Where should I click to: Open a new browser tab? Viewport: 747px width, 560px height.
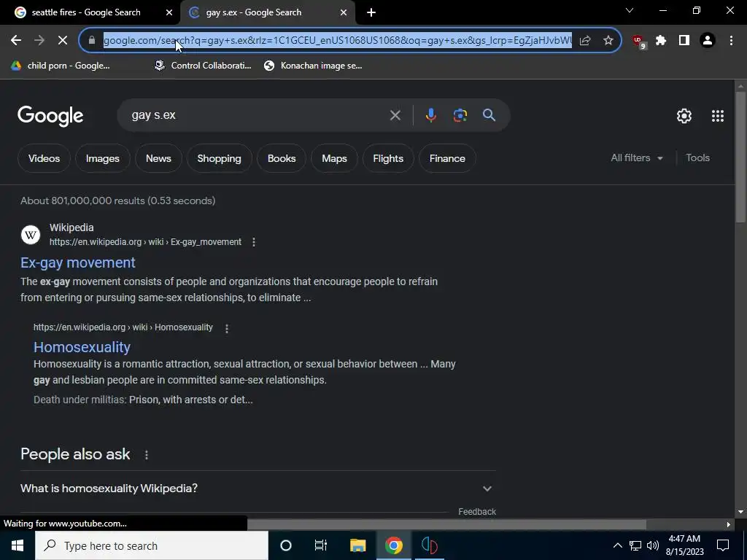point(371,13)
